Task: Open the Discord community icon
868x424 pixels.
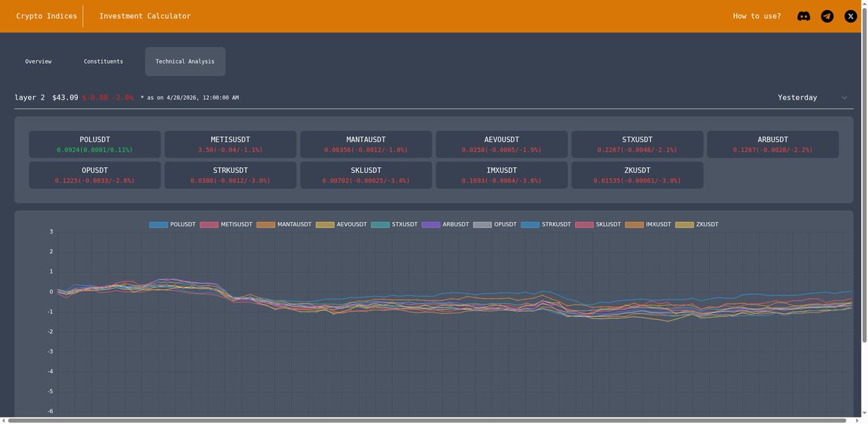Action: pyautogui.click(x=803, y=15)
